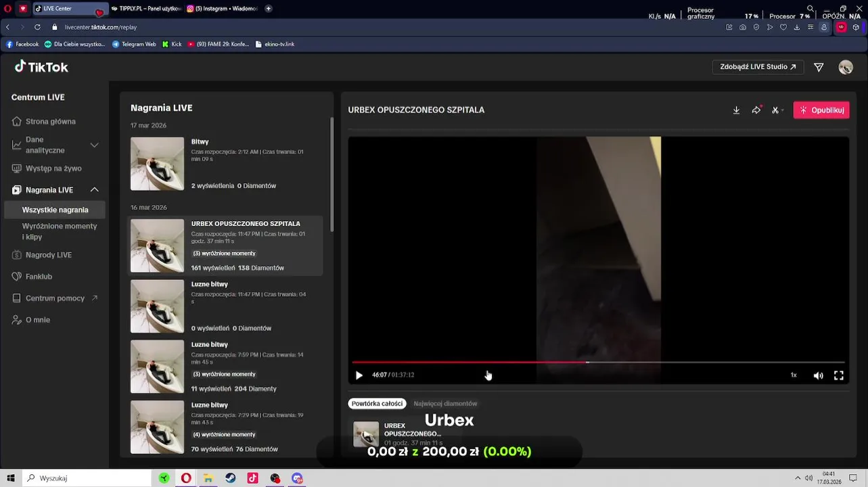868x487 pixels.
Task: Expand the Dane analityczne section
Action: point(55,145)
